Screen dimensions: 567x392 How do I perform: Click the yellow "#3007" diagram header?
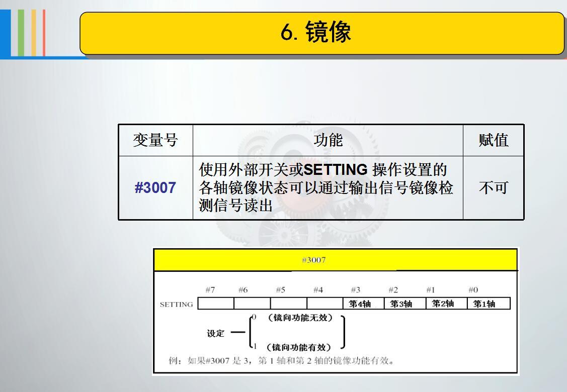coord(335,260)
